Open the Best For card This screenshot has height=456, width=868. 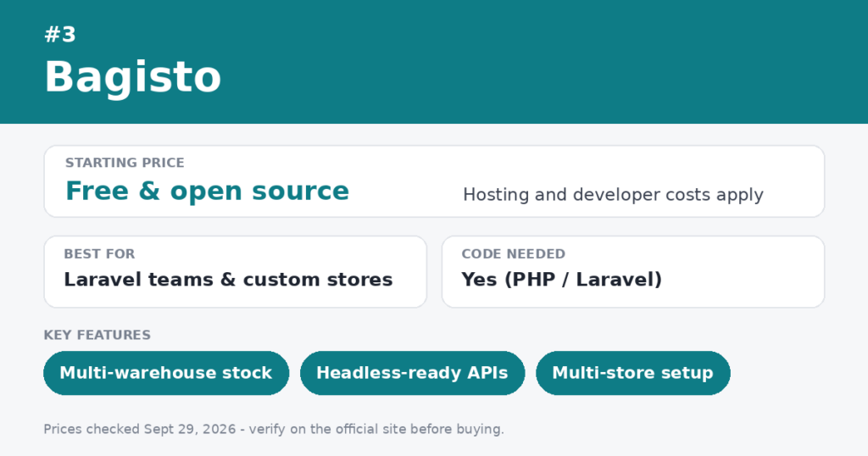[236, 272]
